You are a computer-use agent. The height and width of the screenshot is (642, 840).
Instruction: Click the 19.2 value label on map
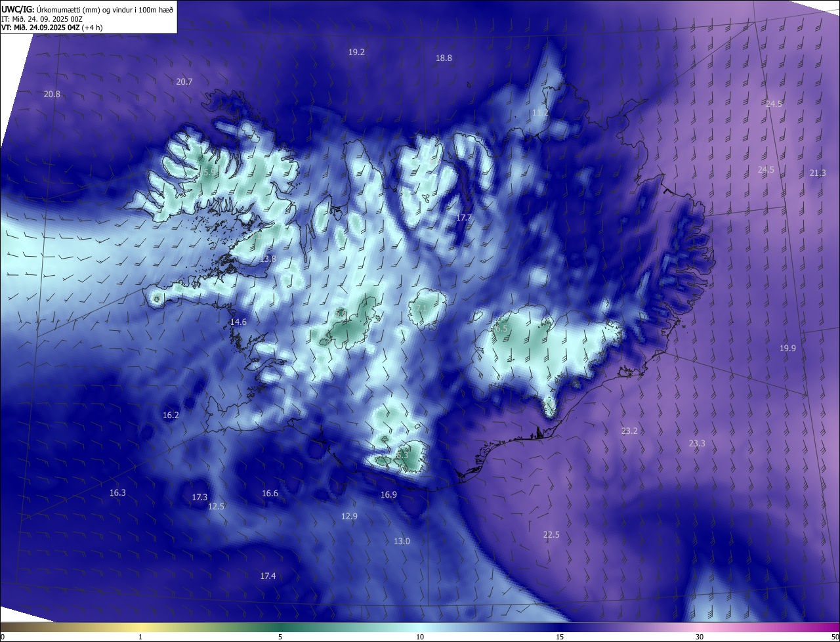356,52
